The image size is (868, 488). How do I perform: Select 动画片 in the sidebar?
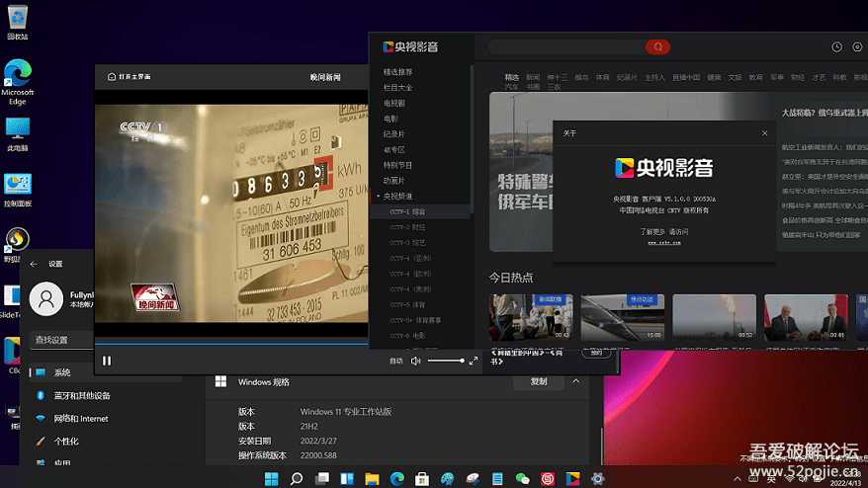click(393, 181)
